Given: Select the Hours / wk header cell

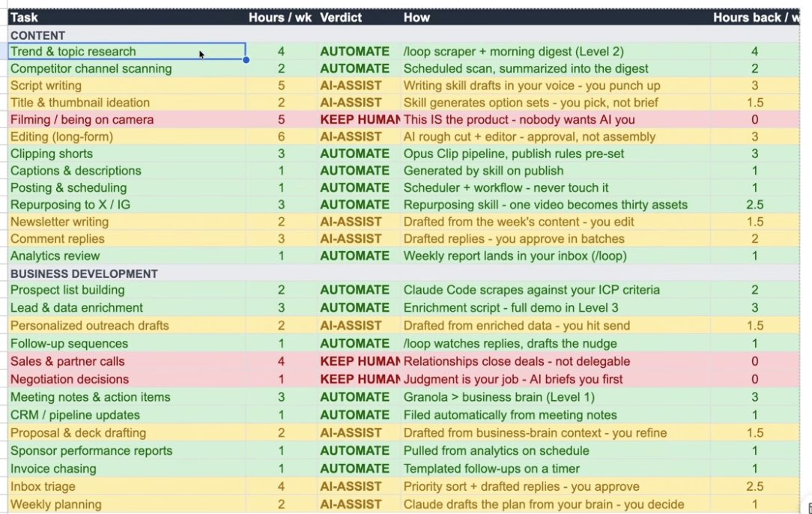Looking at the screenshot, I should coord(281,18).
